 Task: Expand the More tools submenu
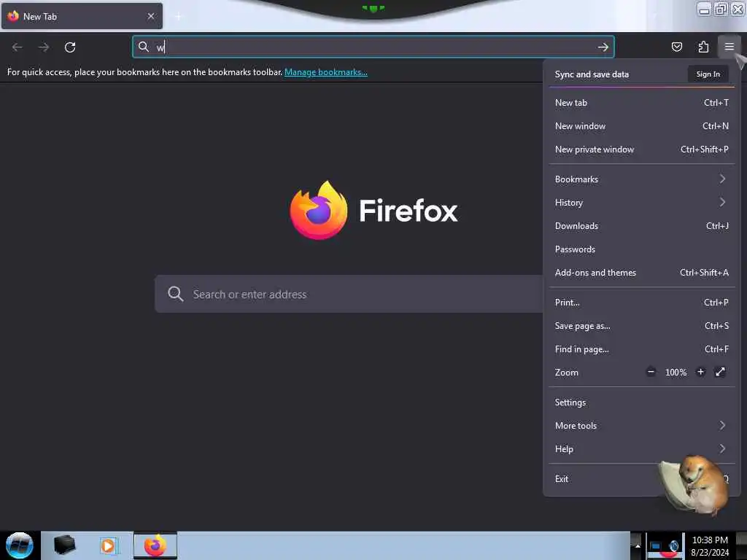[x=642, y=425]
